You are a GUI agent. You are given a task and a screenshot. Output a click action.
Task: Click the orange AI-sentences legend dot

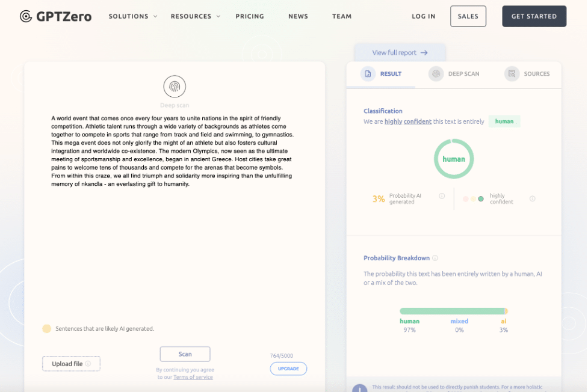click(47, 328)
